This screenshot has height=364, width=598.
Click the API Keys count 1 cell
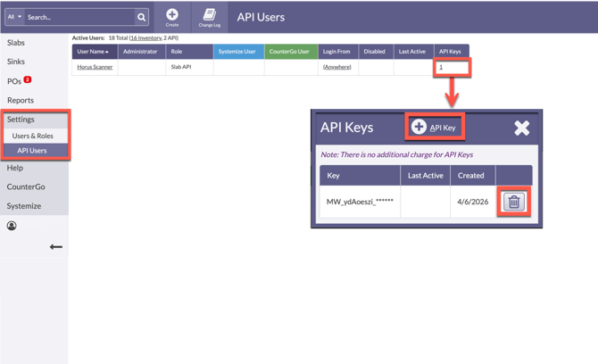coord(452,68)
